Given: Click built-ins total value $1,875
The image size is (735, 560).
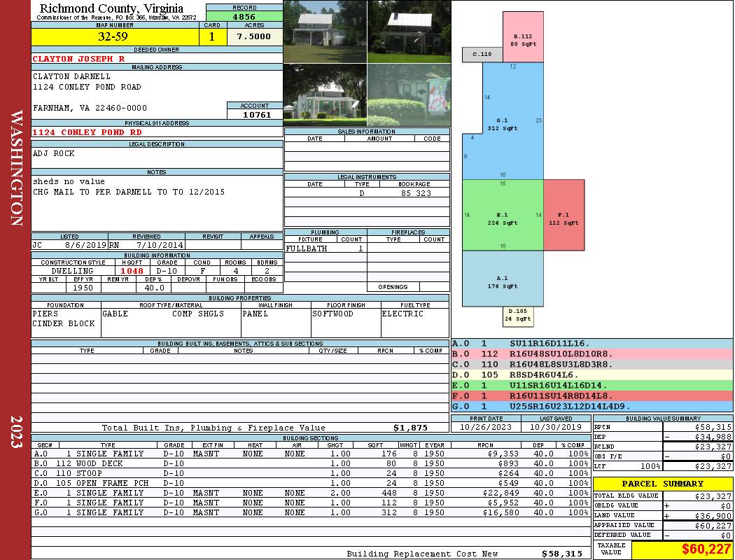Looking at the screenshot, I should 411,428.
